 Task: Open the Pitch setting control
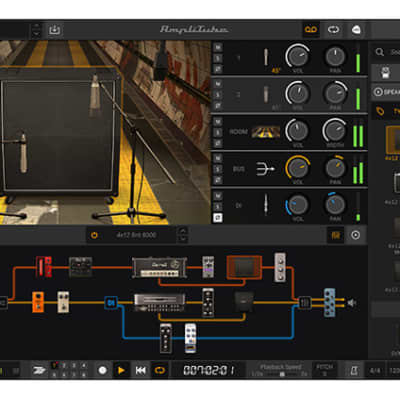[x=324, y=370]
